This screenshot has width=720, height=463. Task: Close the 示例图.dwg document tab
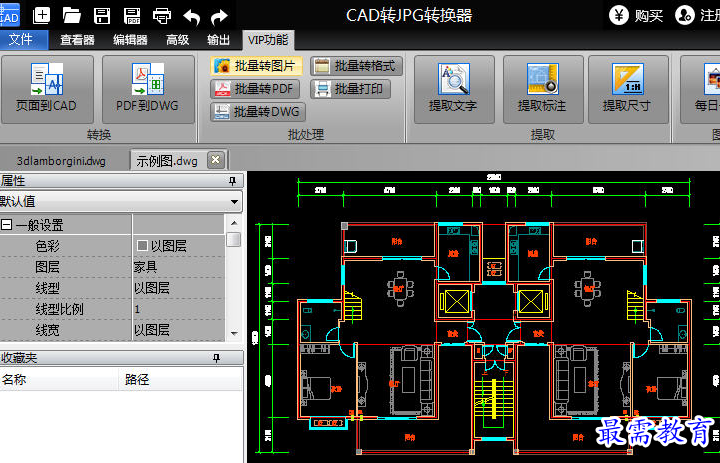point(215,160)
